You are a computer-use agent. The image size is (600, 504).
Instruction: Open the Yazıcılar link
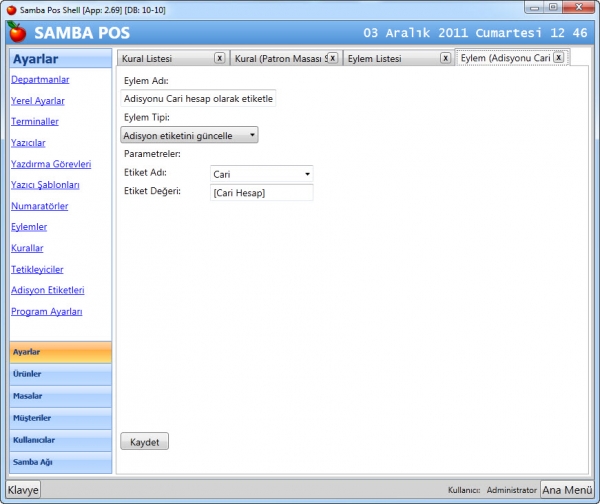click(28, 143)
